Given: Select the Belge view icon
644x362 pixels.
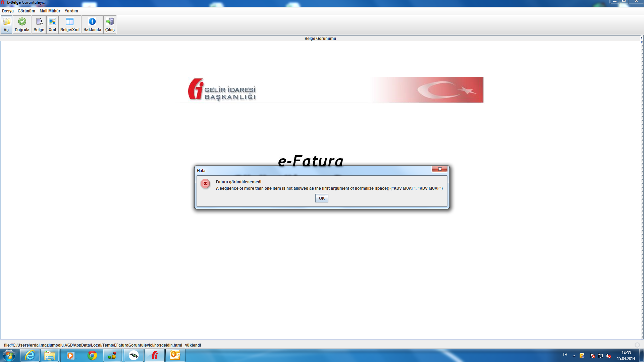Looking at the screenshot, I should tap(39, 24).
